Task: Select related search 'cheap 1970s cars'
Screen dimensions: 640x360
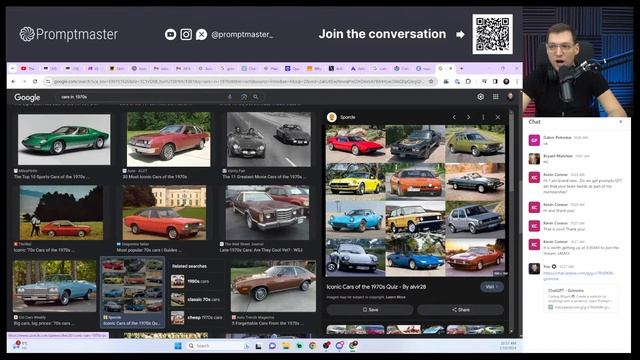Action: coord(197,317)
